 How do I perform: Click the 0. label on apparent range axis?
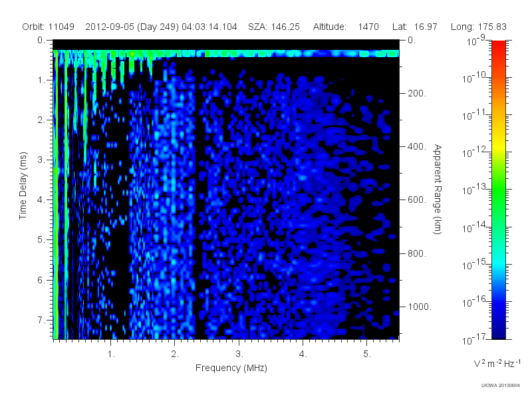coord(412,40)
